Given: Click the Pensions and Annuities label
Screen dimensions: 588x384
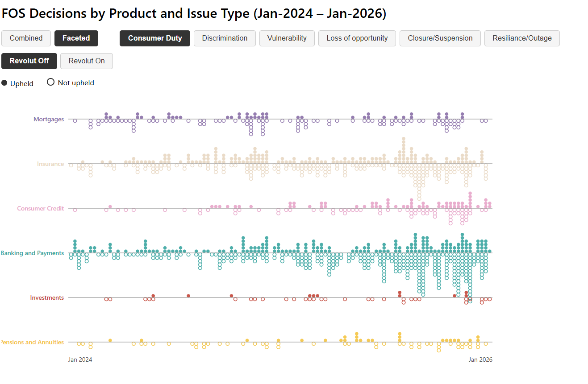Looking at the screenshot, I should [x=33, y=343].
